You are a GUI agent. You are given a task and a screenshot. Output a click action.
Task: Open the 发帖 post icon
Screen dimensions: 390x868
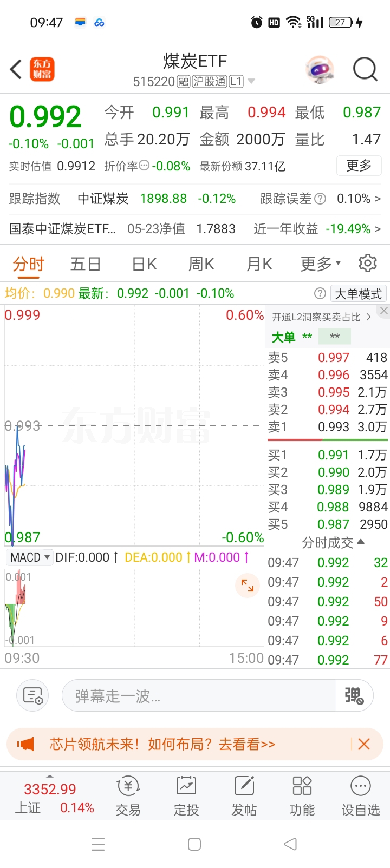pyautogui.click(x=244, y=796)
